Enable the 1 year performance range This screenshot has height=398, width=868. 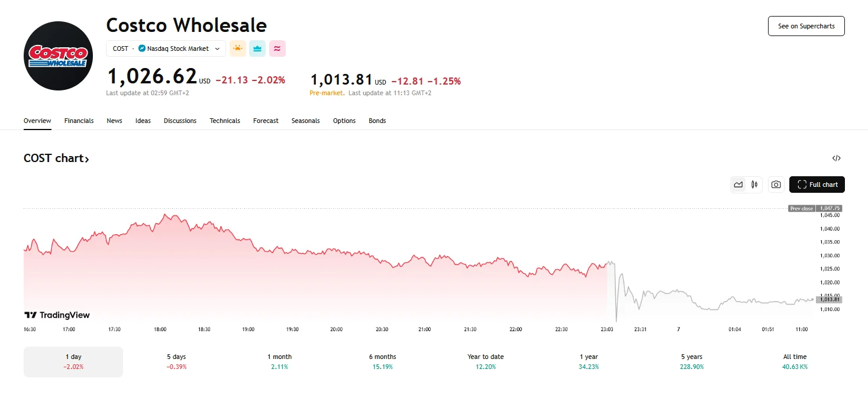589,361
